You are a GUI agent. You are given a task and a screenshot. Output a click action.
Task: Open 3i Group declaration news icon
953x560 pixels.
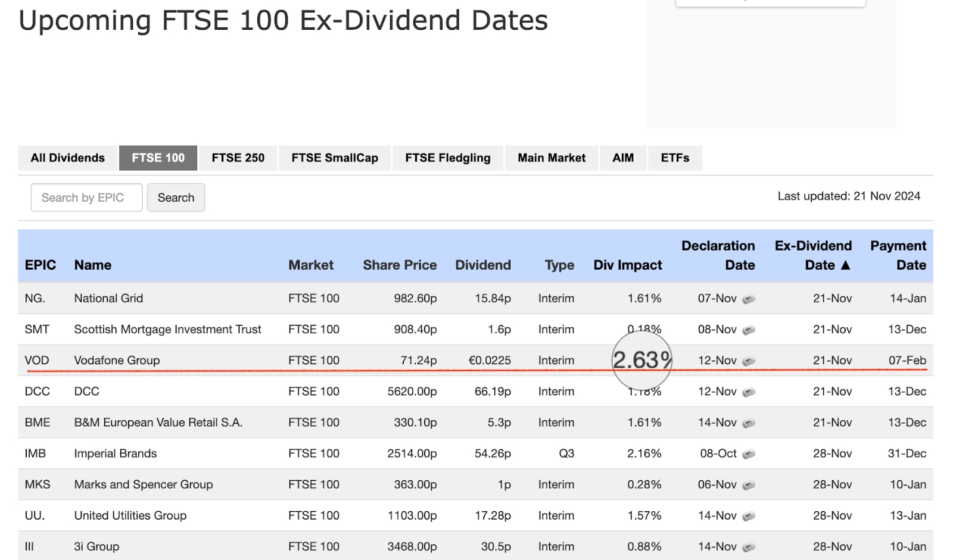coord(749,547)
